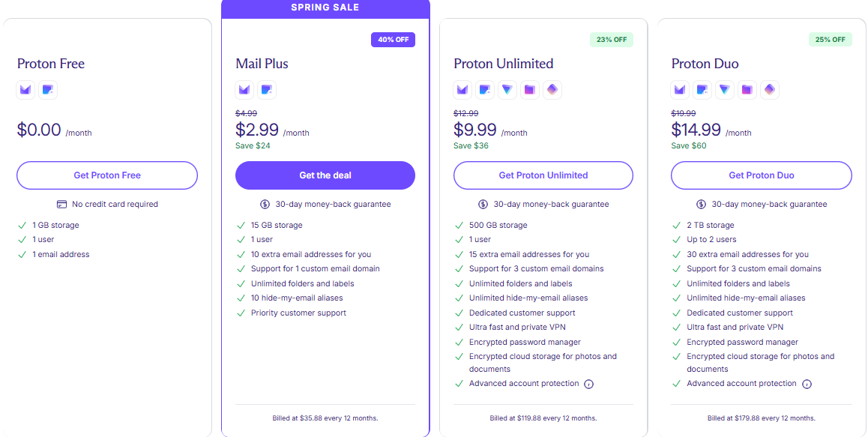868x437 pixels.
Task: Click the Get Proton Duo button
Action: pyautogui.click(x=761, y=175)
